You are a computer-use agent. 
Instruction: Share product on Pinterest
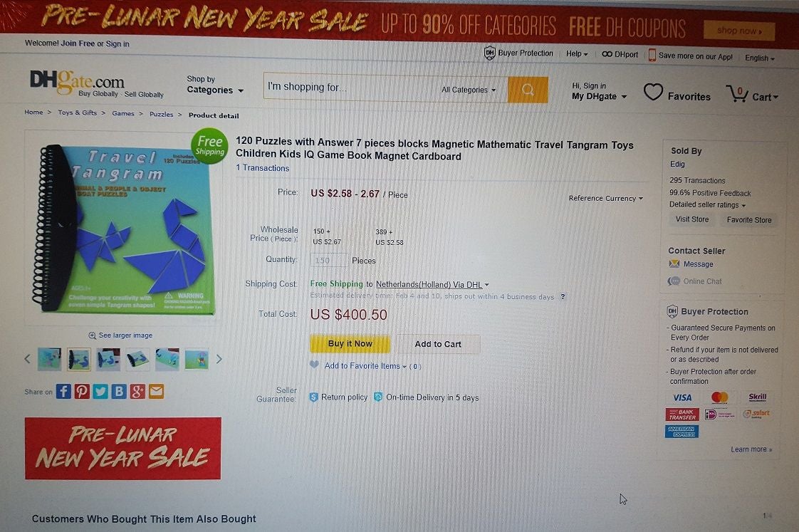(82, 392)
